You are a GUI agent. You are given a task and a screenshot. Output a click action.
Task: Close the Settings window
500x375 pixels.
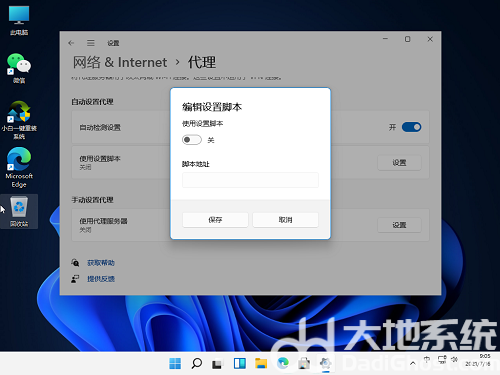[430, 39]
